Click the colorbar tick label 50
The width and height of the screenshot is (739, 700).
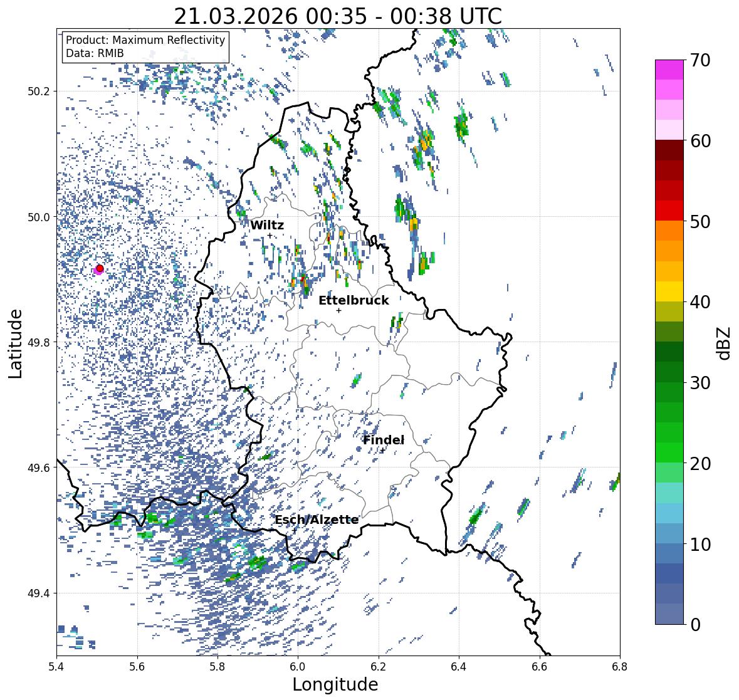click(x=700, y=221)
